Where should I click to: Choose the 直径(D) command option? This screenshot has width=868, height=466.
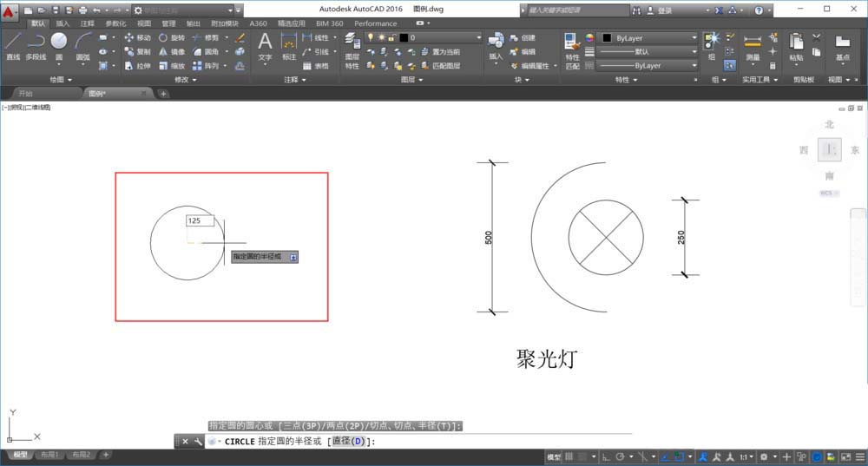click(x=349, y=442)
